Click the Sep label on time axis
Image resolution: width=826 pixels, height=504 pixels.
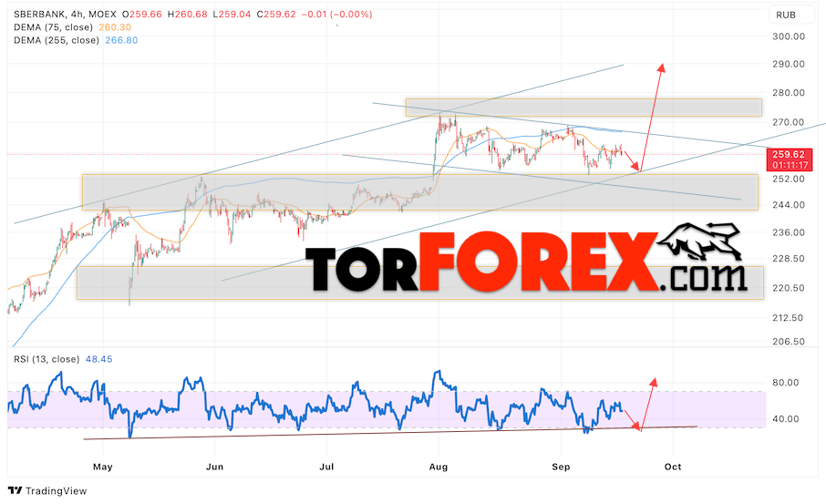pyautogui.click(x=561, y=467)
